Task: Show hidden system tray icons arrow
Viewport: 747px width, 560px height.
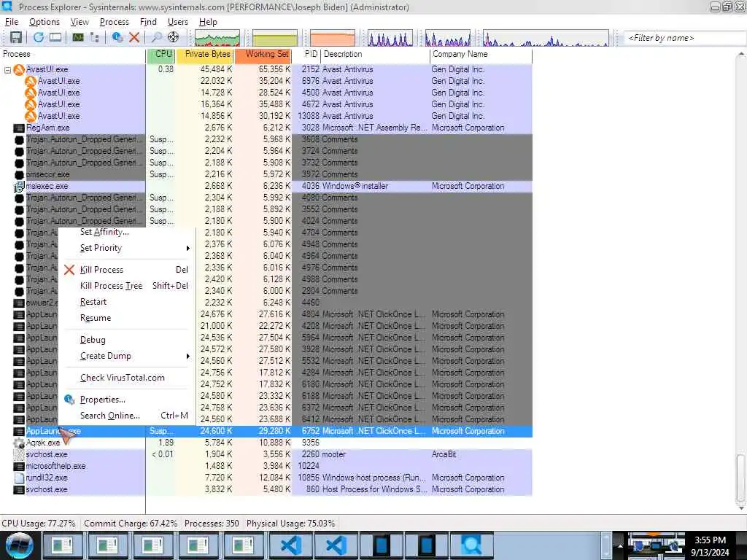Action: tap(620, 545)
